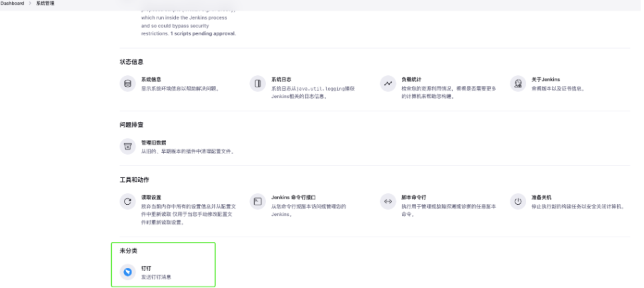
Task: Select 系统管理 in the breadcrumb
Action: click(45, 3)
